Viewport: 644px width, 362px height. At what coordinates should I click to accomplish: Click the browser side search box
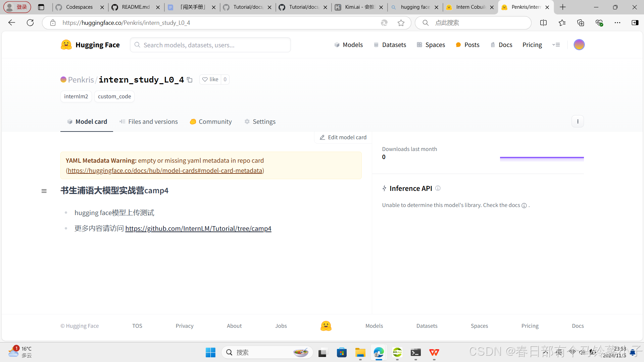473,22
